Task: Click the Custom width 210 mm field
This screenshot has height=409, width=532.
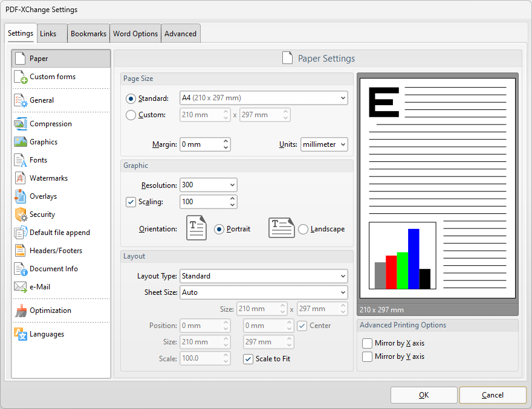Action: (201, 115)
